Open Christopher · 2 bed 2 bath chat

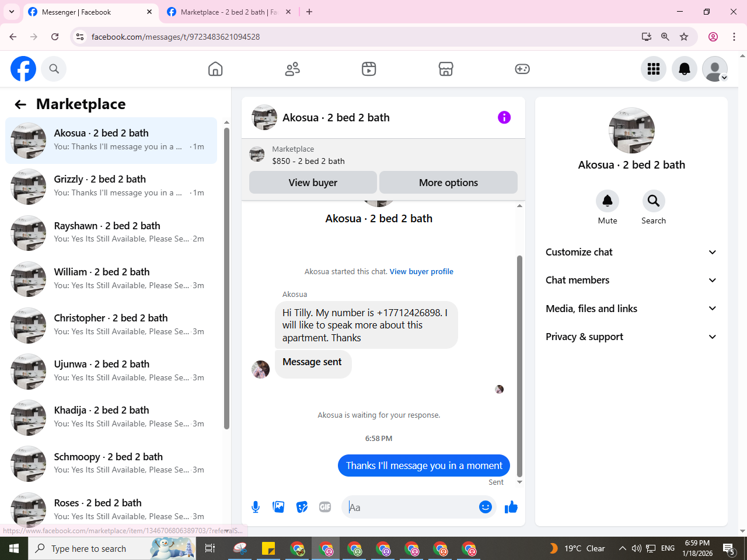pyautogui.click(x=111, y=325)
